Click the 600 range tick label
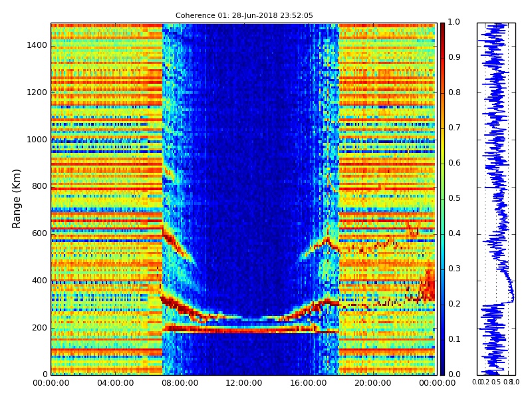532x399 pixels. click(39, 233)
